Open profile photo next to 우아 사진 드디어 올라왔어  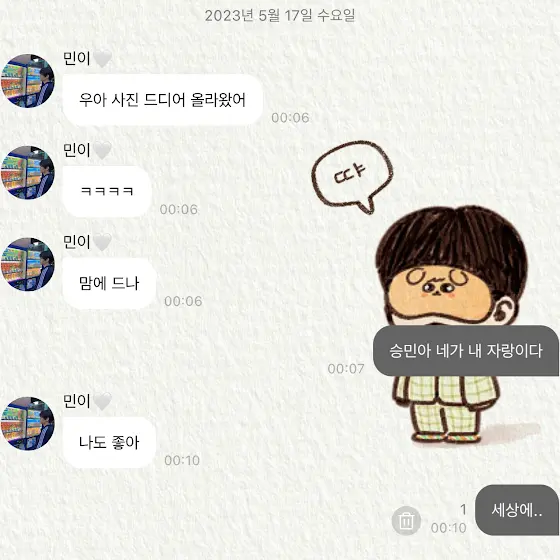(x=28, y=81)
